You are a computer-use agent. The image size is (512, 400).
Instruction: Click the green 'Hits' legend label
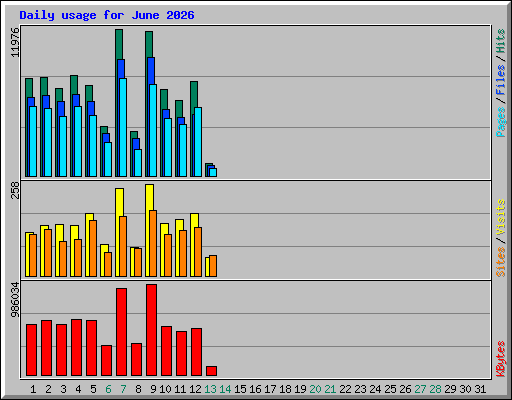(x=501, y=41)
